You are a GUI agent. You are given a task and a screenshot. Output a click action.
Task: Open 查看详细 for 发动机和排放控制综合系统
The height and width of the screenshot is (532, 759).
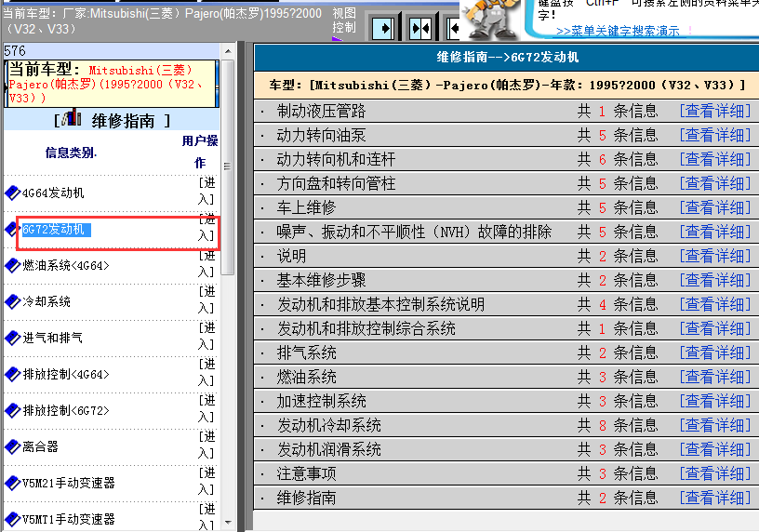[x=715, y=328]
